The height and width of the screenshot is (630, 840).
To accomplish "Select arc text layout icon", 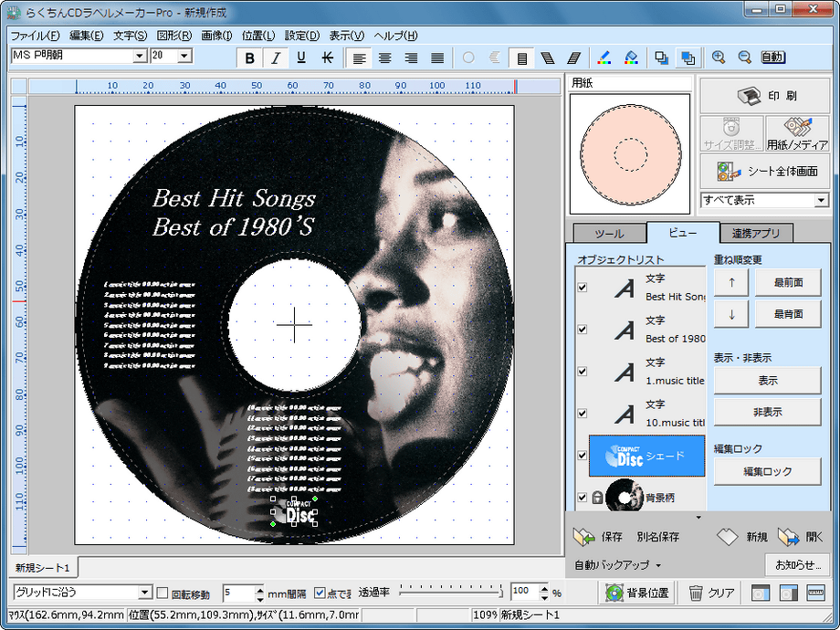I will pyautogui.click(x=495, y=58).
